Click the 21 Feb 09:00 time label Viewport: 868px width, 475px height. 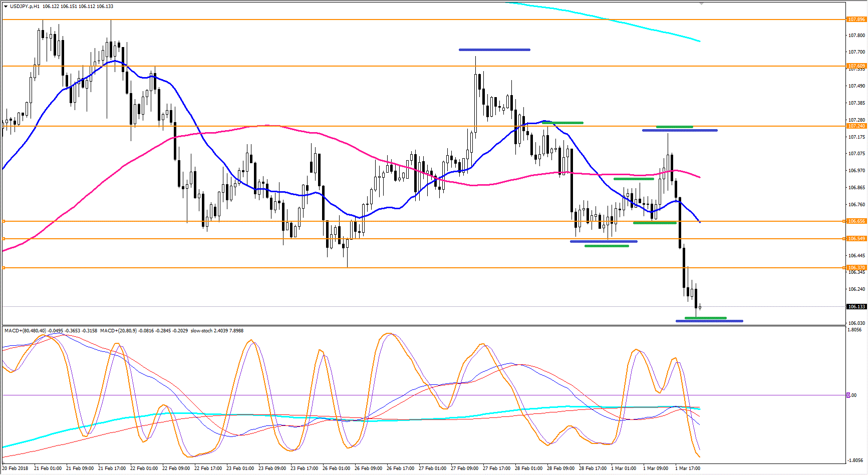coord(80,468)
